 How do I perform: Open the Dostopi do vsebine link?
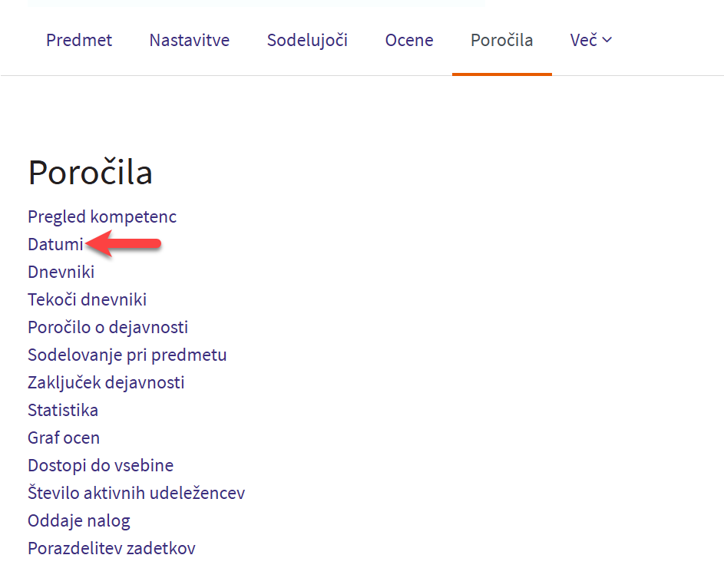(x=101, y=465)
